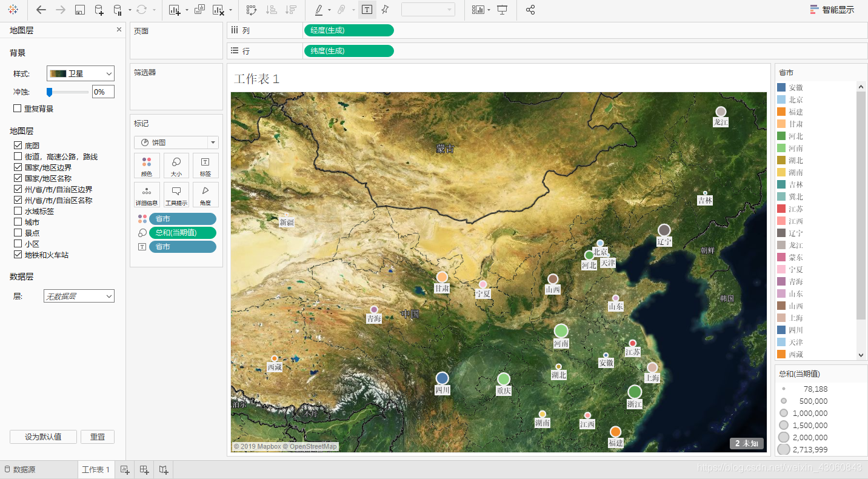Open the Detail mark card
The height and width of the screenshot is (479, 868).
coord(147,195)
